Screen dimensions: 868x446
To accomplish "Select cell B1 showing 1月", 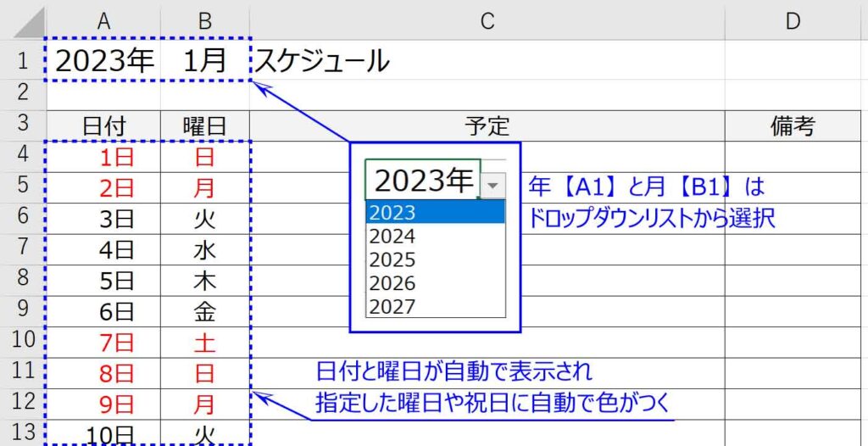I will click(204, 61).
